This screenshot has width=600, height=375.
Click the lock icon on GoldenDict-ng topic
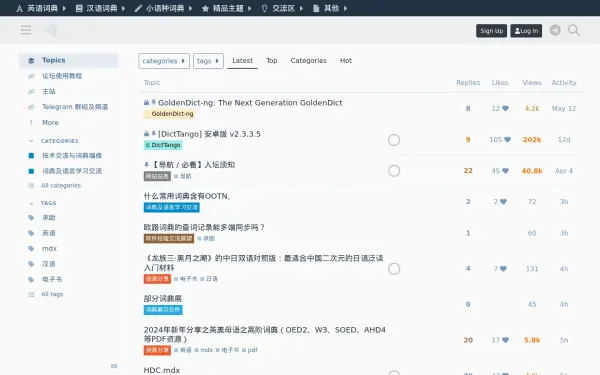(x=146, y=102)
